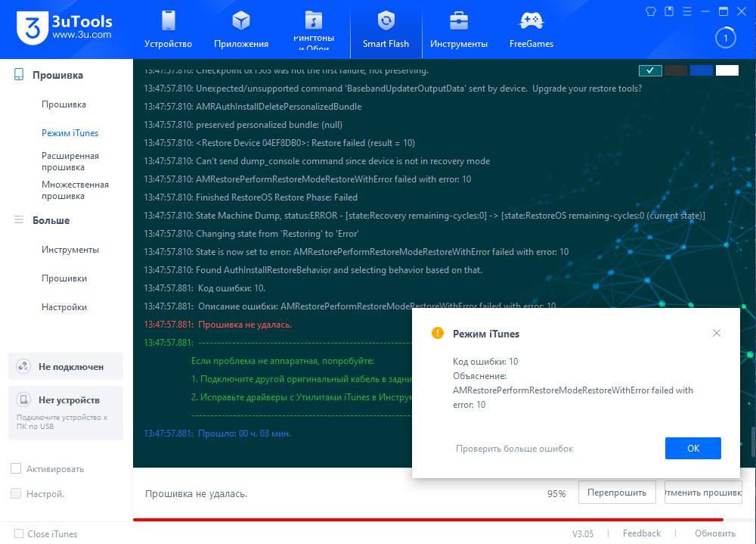Click the phone icon beside Прошивка heading
The height and width of the screenshot is (544, 756).
point(19,74)
